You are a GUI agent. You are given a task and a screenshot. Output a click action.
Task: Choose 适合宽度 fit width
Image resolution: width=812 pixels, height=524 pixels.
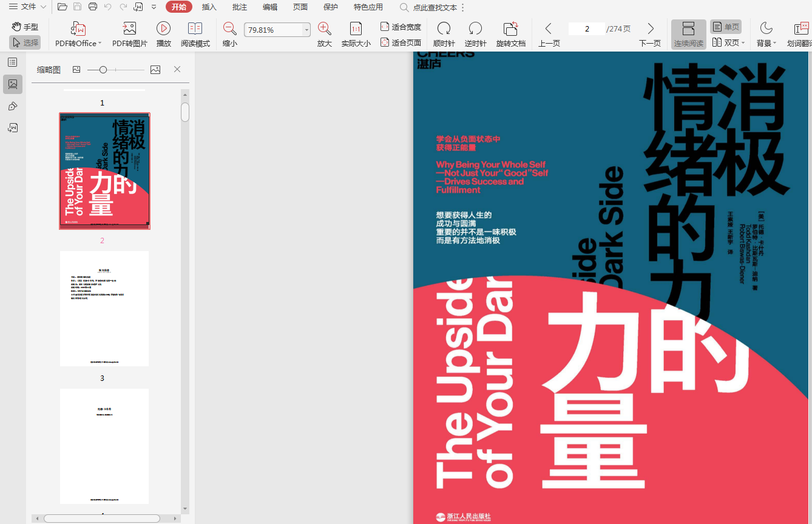[x=401, y=27]
